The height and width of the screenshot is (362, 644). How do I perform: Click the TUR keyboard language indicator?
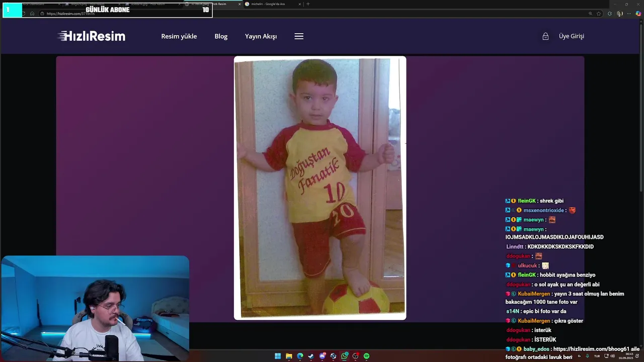tap(597, 356)
